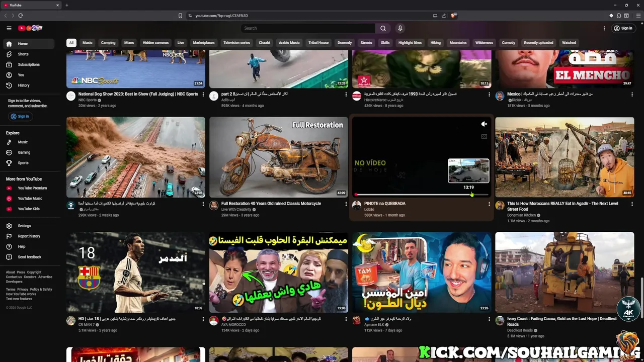This screenshot has height=362, width=644.
Task: Click the YouTube search input field
Action: click(308, 28)
